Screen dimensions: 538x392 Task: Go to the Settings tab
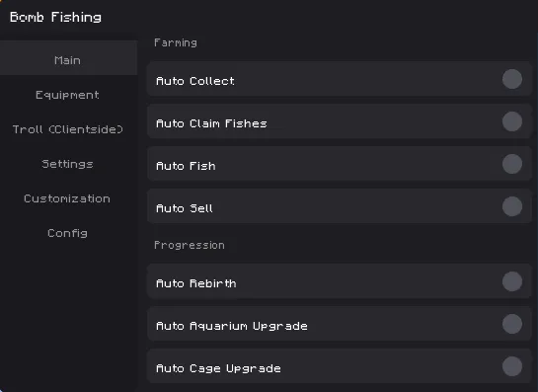coord(68,164)
